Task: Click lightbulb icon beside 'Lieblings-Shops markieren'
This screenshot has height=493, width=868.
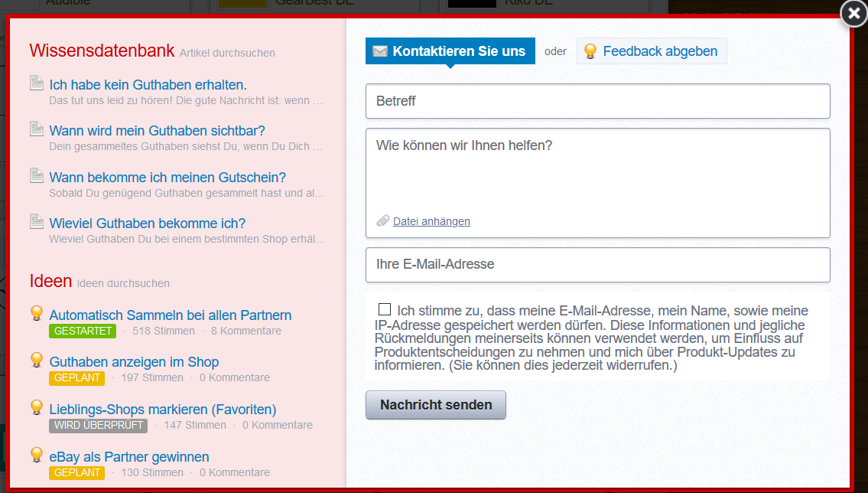Action: point(37,407)
